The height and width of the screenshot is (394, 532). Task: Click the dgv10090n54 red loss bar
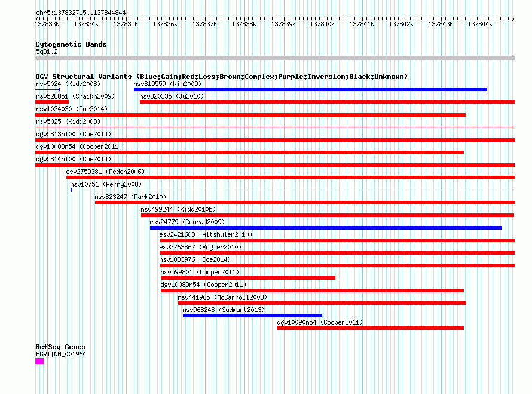click(371, 328)
